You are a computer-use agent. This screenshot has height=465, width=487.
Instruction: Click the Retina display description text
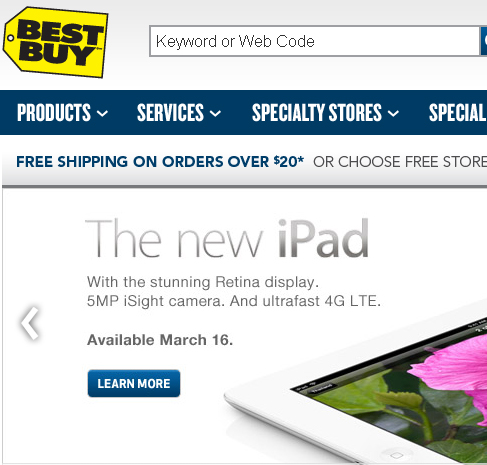233,291
